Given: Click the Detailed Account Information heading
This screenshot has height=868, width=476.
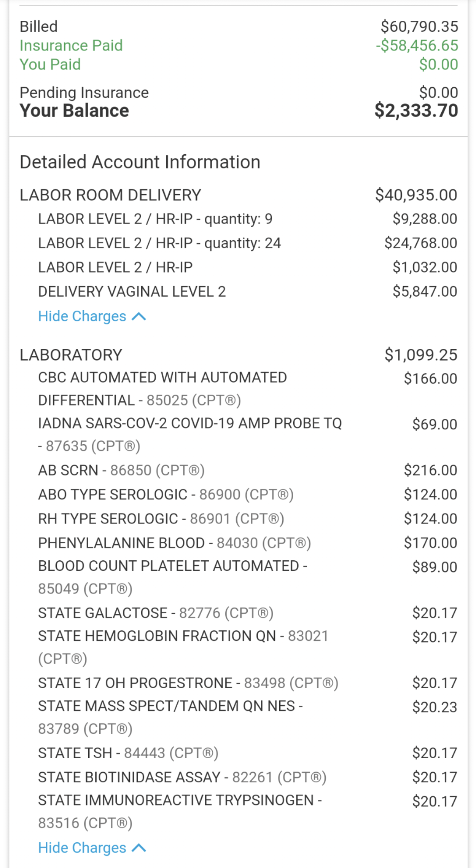Looking at the screenshot, I should (x=140, y=162).
